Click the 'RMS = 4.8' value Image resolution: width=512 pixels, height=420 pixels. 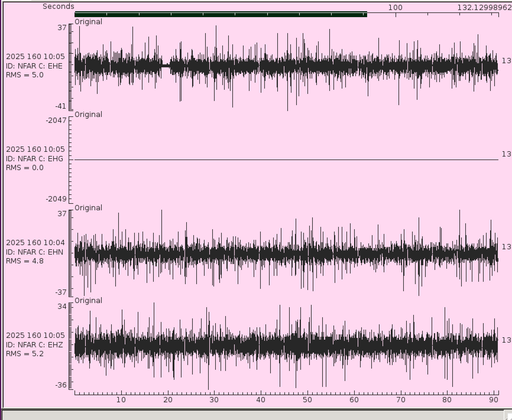(x=25, y=261)
